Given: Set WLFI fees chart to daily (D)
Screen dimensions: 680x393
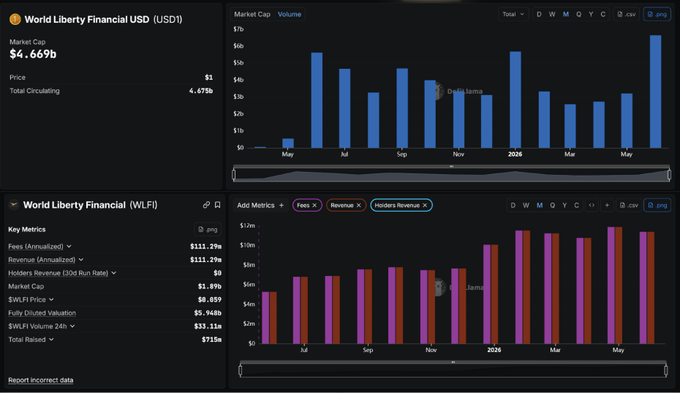Looking at the screenshot, I should (513, 205).
